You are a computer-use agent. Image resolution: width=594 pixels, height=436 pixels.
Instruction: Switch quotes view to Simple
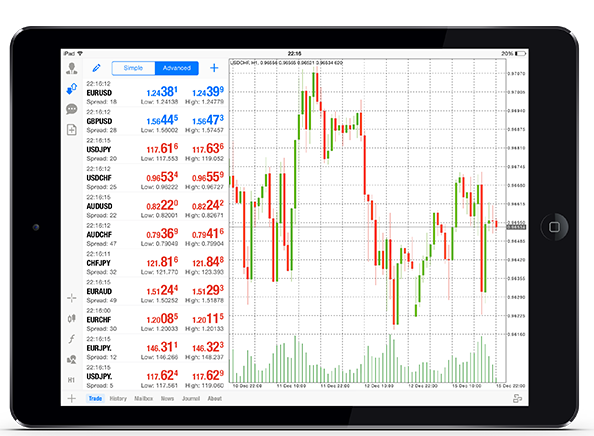tap(133, 68)
